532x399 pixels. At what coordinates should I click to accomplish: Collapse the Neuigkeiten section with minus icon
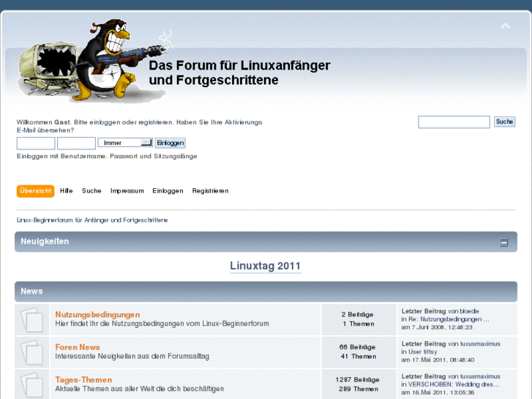click(x=503, y=242)
